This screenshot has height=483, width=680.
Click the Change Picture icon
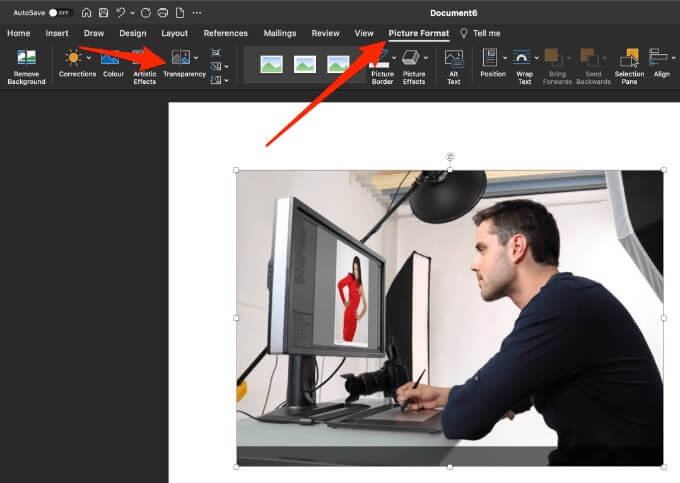click(216, 66)
